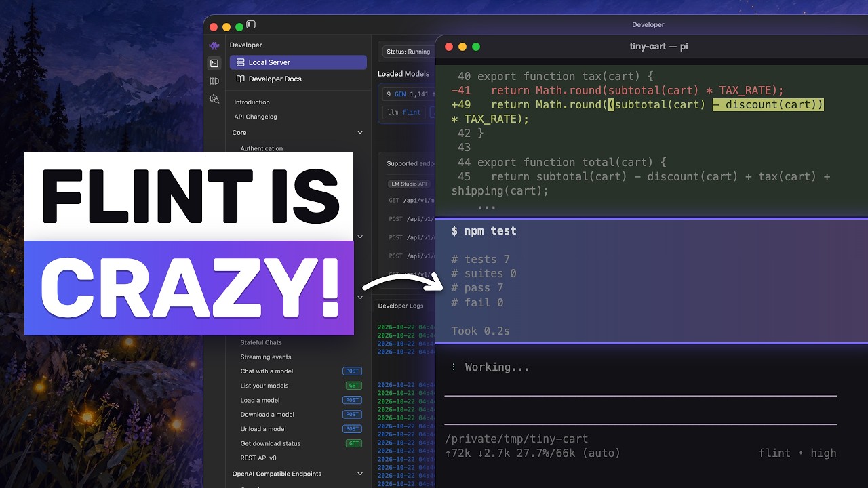Screen dimensions: 868x488
Task: Click the GET badge for Get download status
Action: [x=354, y=443]
